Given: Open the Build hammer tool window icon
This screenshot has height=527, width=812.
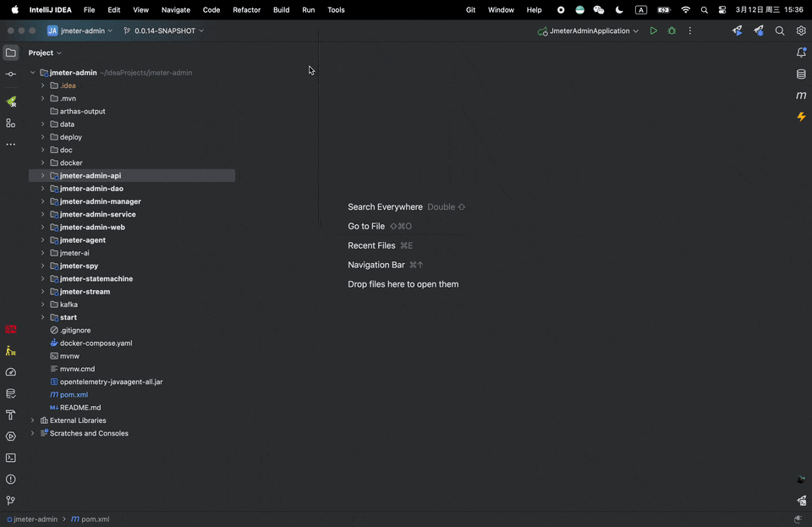Looking at the screenshot, I should click(10, 414).
